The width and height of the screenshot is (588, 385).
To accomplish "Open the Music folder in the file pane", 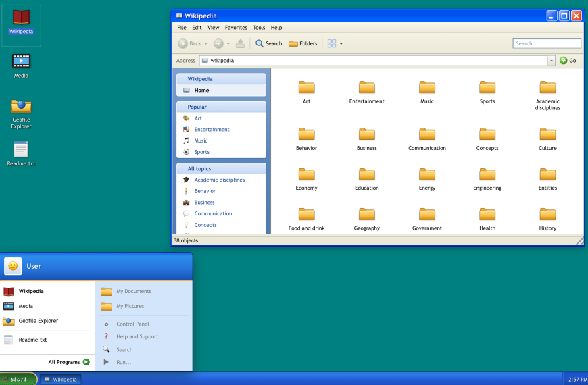I will point(427,93).
